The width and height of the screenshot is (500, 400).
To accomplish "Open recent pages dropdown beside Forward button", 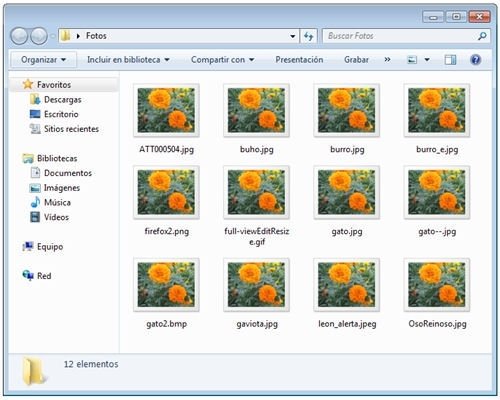I will pyautogui.click(x=53, y=36).
